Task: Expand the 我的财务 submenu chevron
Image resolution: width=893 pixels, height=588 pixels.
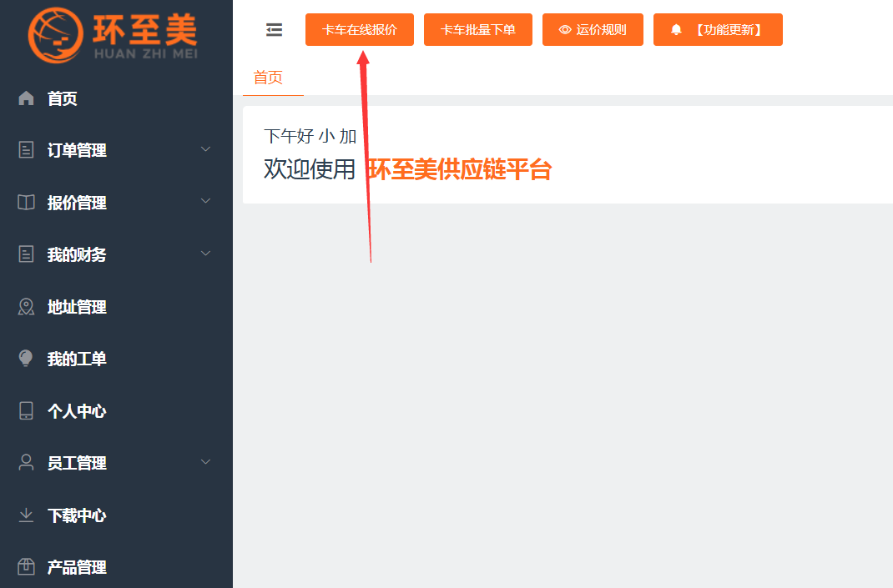Action: 206,254
